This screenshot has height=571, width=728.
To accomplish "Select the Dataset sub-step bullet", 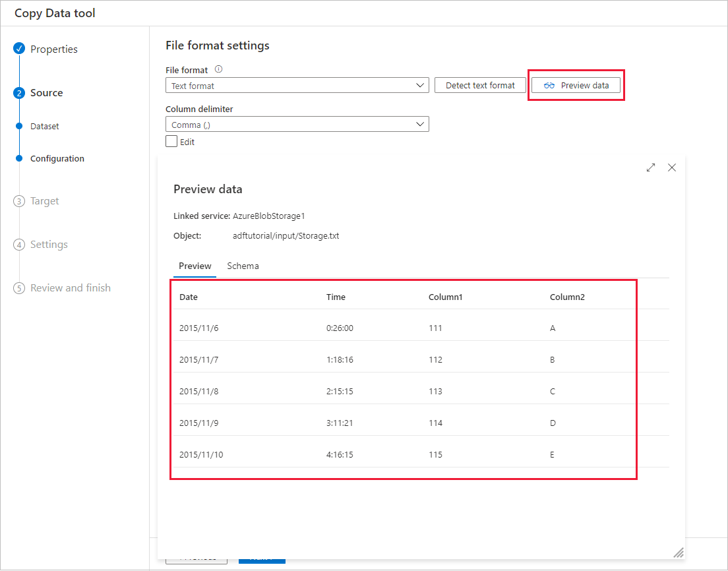I will [19, 126].
